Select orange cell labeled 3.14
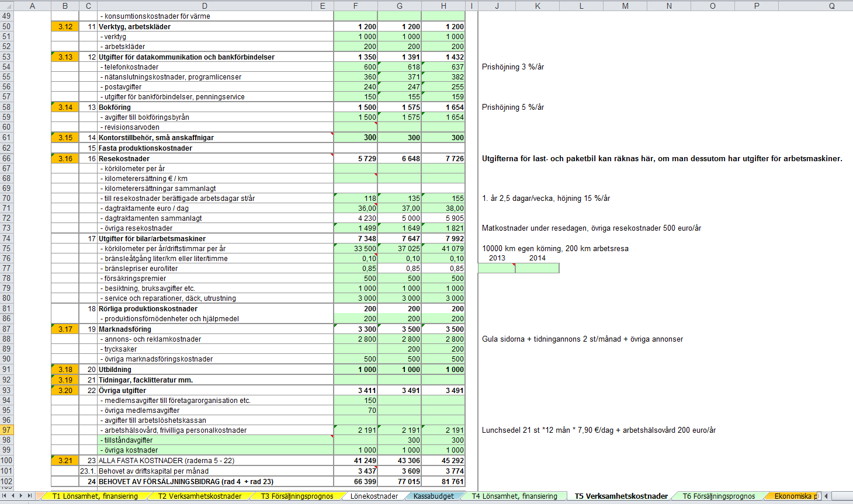Screen dimensions: 853x504 pyautogui.click(x=65, y=107)
